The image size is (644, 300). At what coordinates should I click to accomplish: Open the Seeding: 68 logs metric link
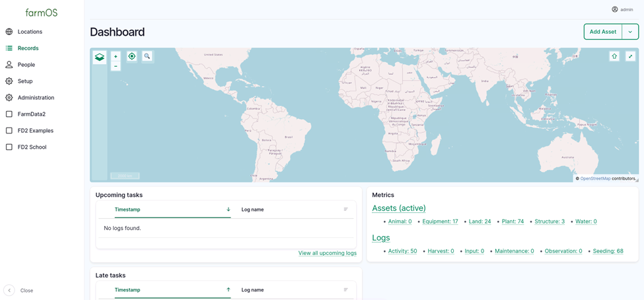point(608,251)
